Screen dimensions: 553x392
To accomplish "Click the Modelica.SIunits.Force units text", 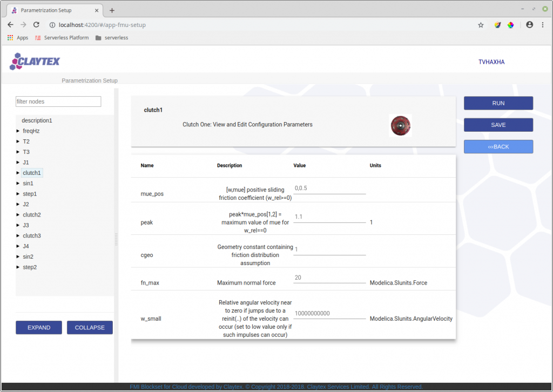I will pos(398,283).
